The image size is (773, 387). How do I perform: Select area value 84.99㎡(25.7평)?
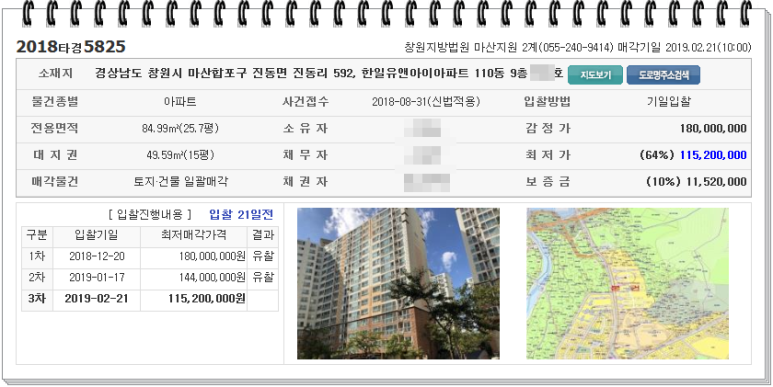(180, 129)
